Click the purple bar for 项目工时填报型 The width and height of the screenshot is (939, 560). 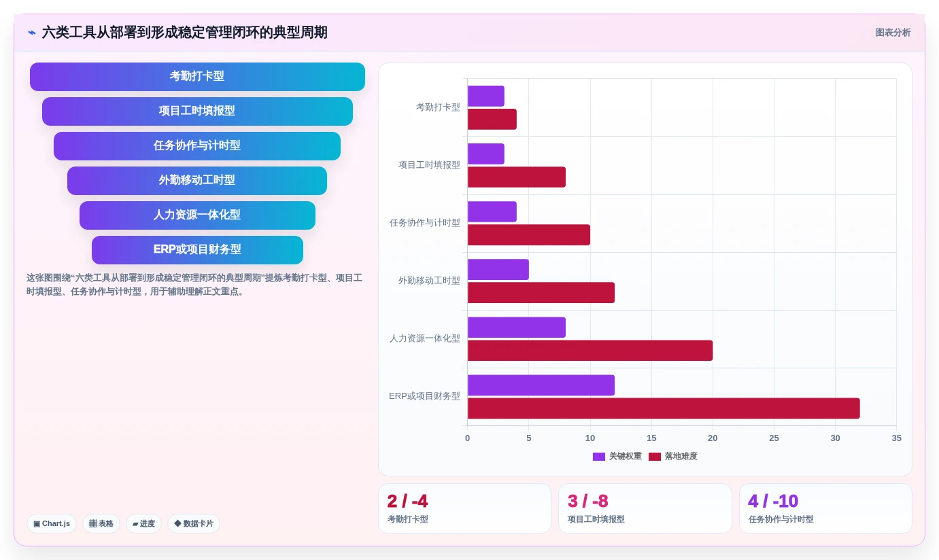point(486,154)
